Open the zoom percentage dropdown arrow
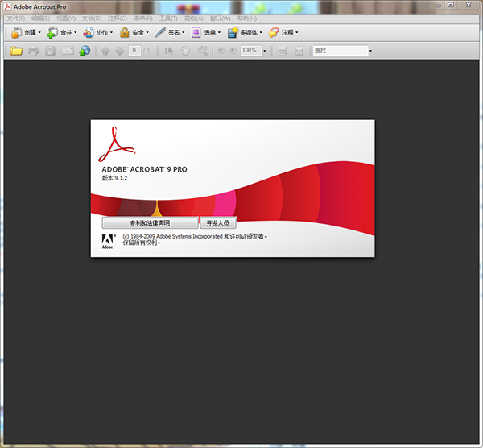 (x=265, y=51)
